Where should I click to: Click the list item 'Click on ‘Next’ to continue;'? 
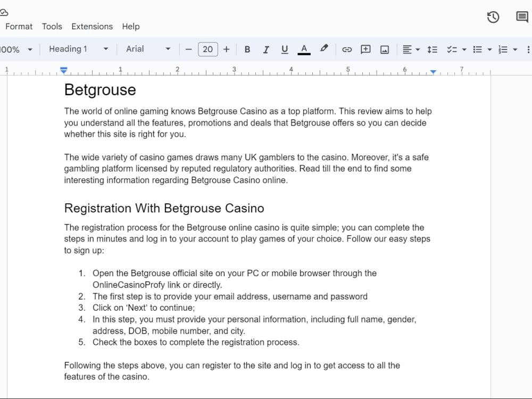click(x=144, y=307)
